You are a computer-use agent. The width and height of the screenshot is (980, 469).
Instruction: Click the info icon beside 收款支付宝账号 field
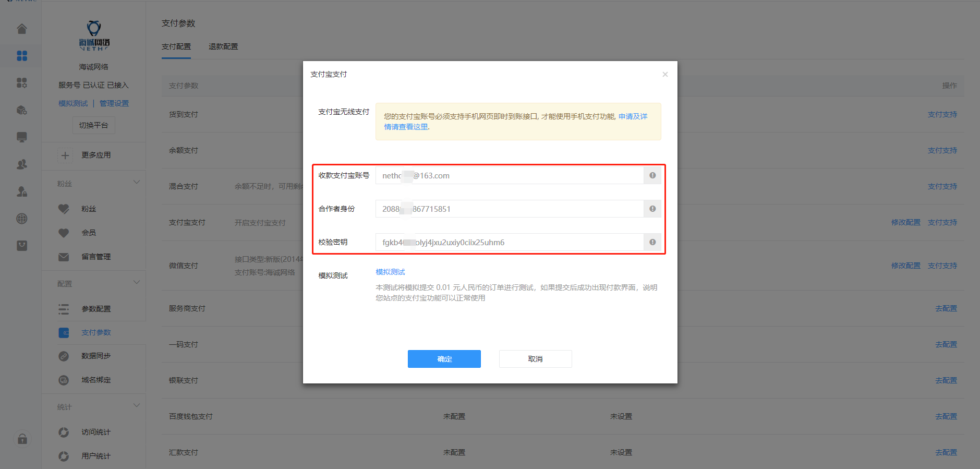(652, 175)
